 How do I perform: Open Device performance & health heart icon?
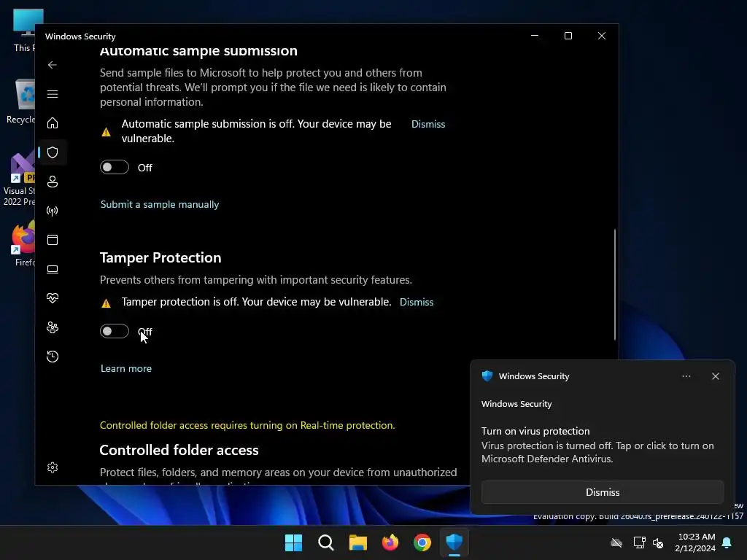point(53,298)
